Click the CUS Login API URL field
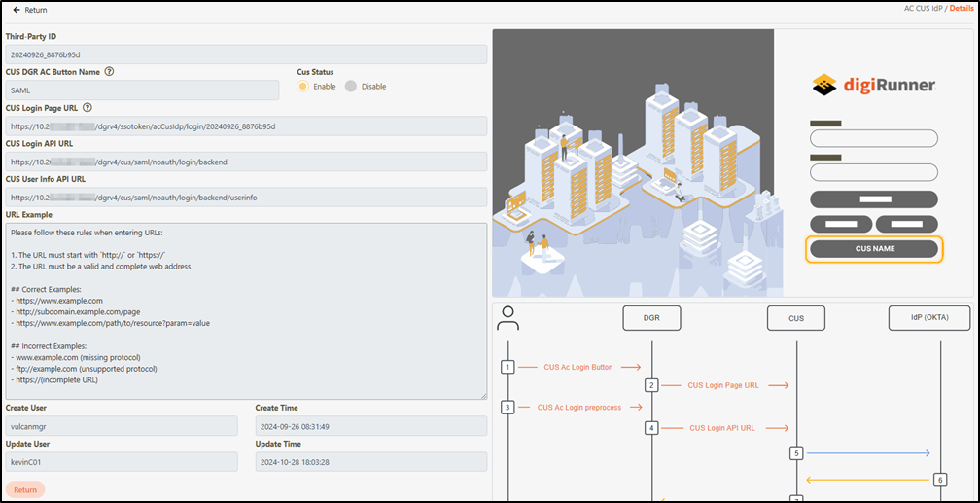980x503 pixels. (246, 162)
